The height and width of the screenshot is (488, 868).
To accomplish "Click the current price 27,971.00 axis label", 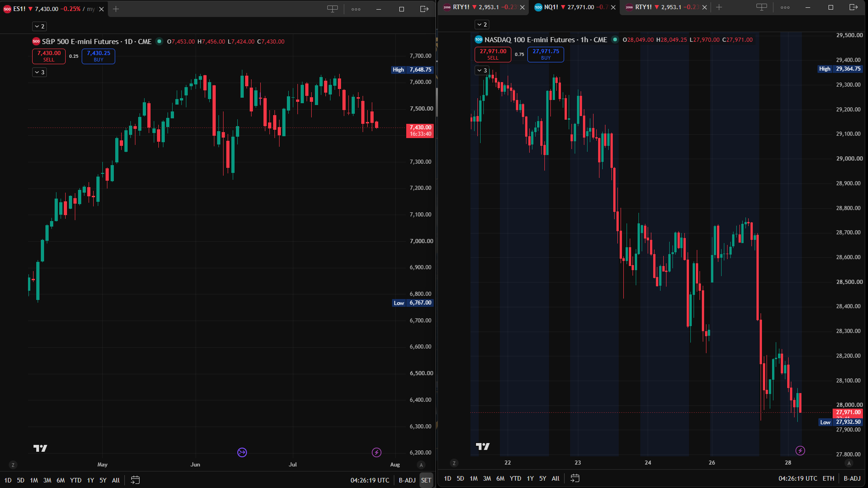I will click(x=848, y=412).
